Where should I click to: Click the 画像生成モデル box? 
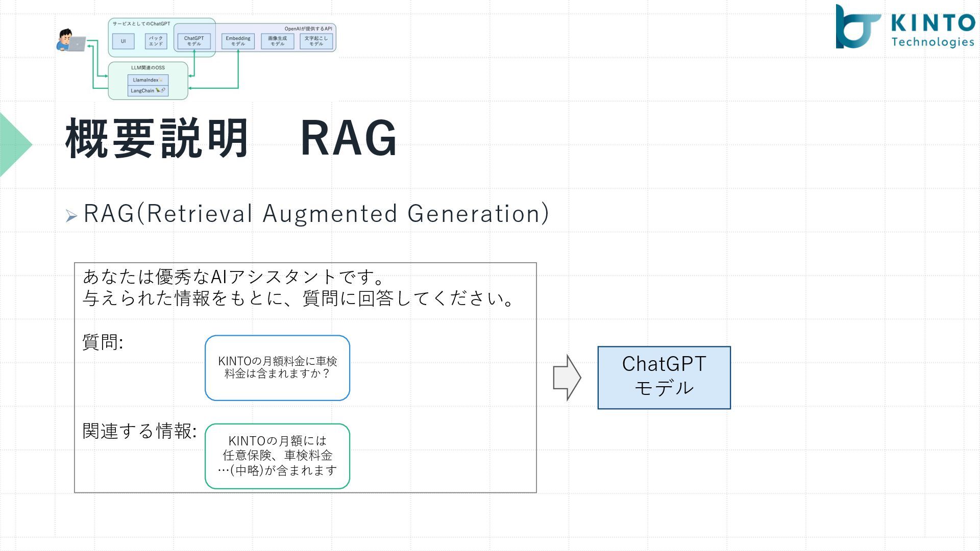point(277,41)
